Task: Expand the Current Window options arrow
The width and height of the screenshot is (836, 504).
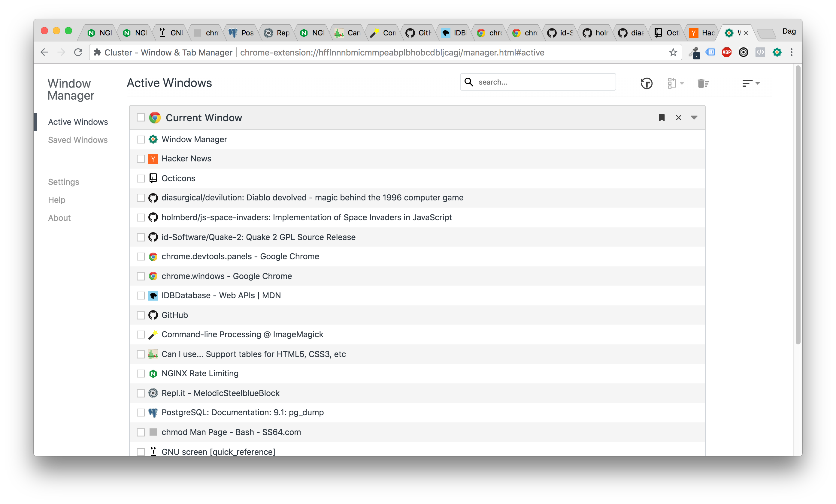Action: 694,118
